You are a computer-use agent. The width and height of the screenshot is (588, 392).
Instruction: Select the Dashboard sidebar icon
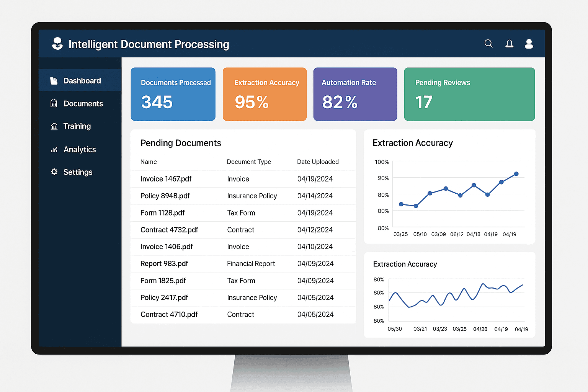(54, 80)
